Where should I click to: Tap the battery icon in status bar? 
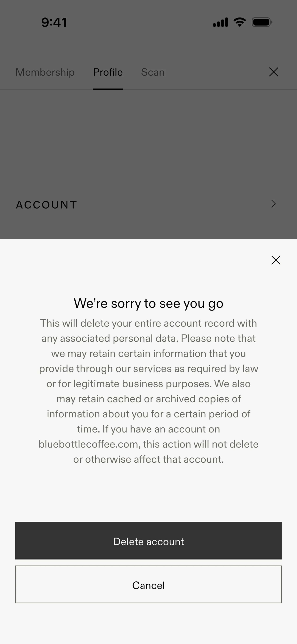click(x=262, y=22)
